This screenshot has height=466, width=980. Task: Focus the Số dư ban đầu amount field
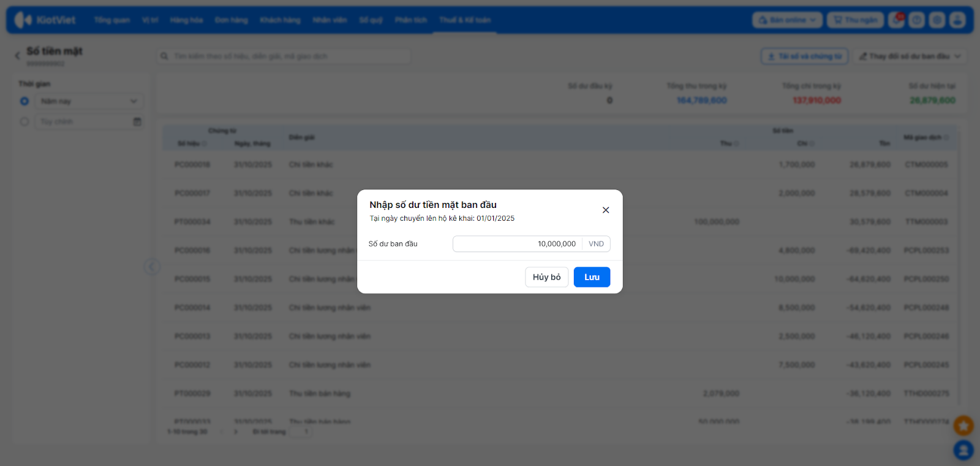tap(518, 244)
